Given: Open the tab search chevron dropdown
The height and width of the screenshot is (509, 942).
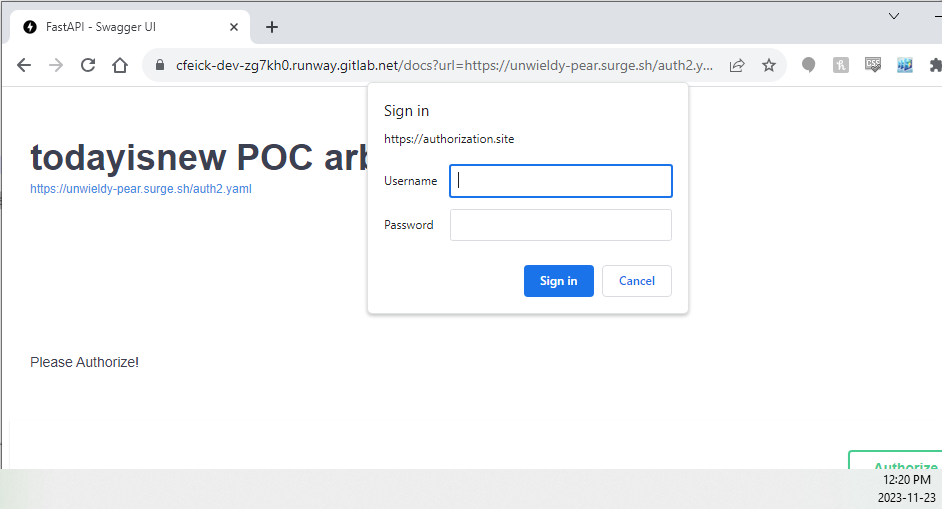Looking at the screenshot, I should pos(894,16).
